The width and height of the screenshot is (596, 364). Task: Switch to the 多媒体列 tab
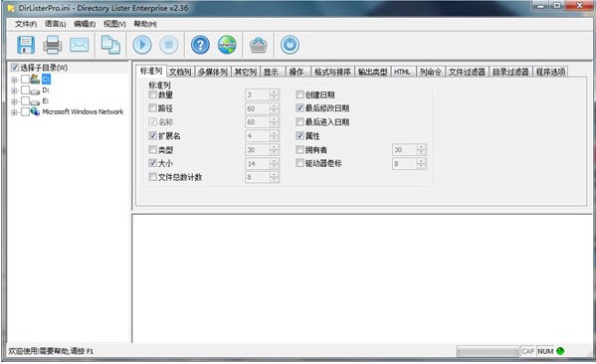tap(213, 72)
